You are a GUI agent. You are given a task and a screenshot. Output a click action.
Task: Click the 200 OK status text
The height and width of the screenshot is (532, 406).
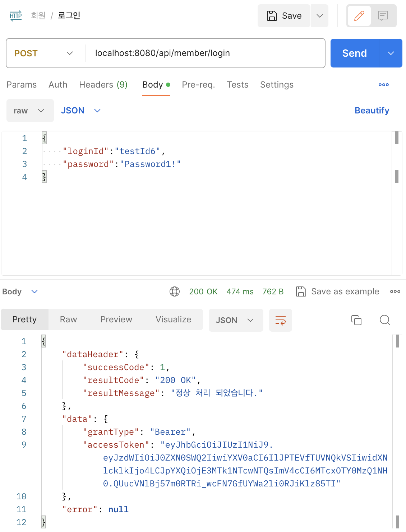click(203, 291)
